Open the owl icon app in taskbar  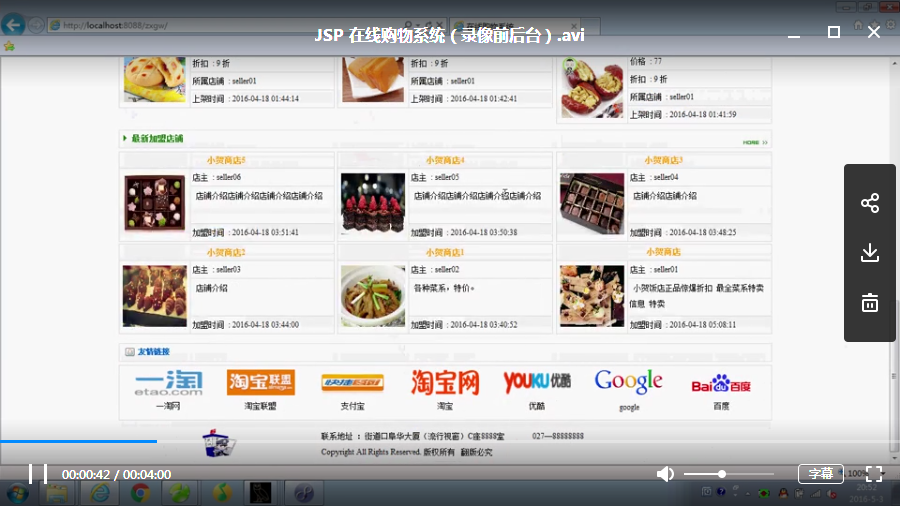coord(260,493)
